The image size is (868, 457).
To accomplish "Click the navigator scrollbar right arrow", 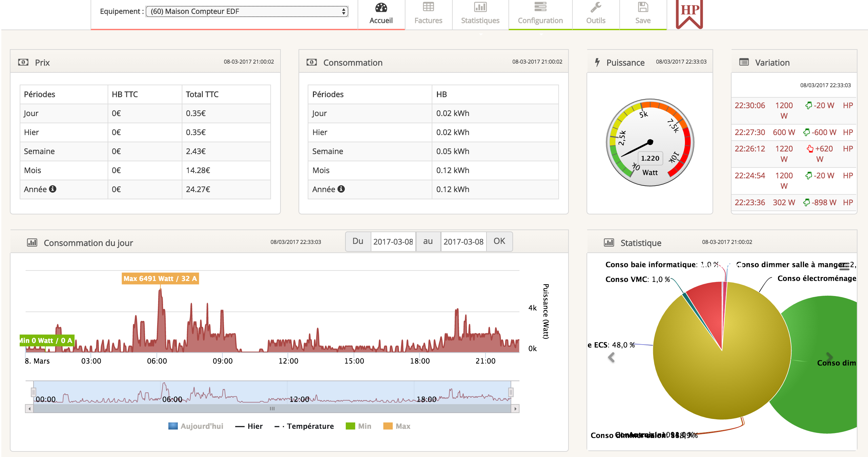I will point(515,408).
